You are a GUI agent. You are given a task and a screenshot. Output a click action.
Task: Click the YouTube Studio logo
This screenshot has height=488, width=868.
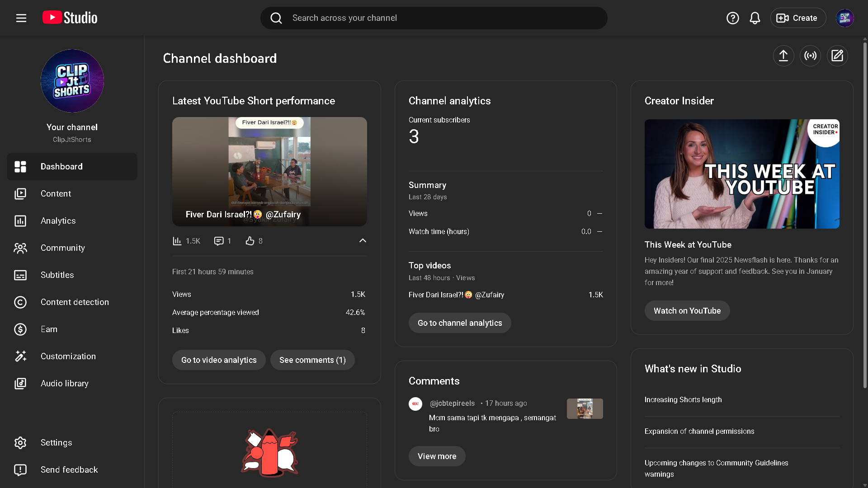[70, 18]
